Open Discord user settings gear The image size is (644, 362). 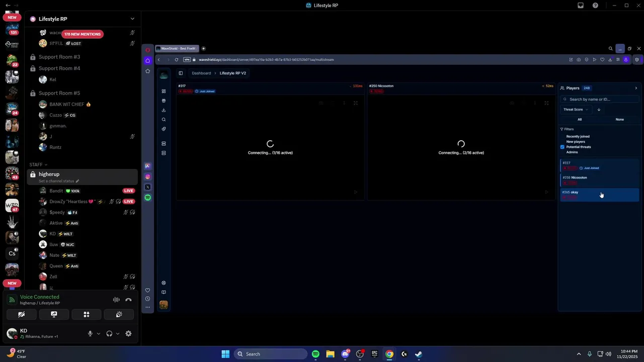(x=128, y=333)
